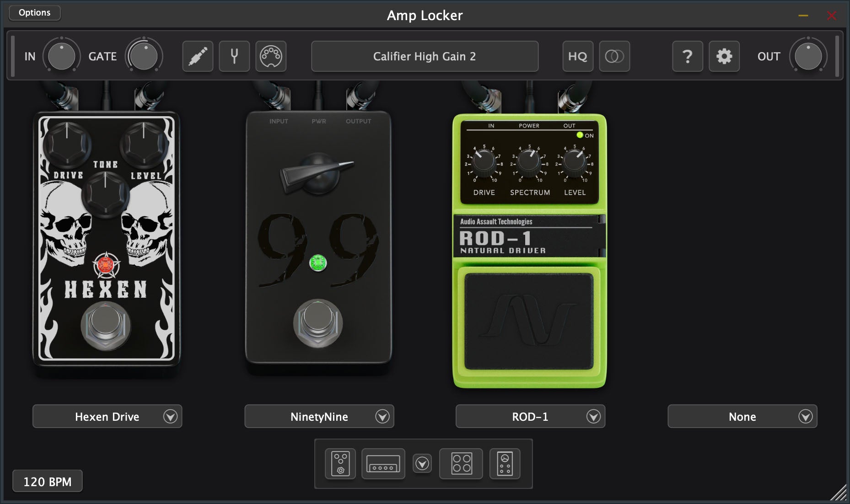Screen dimensions: 850x504
Task: Select the power amp icon at bottom right
Action: point(505,463)
